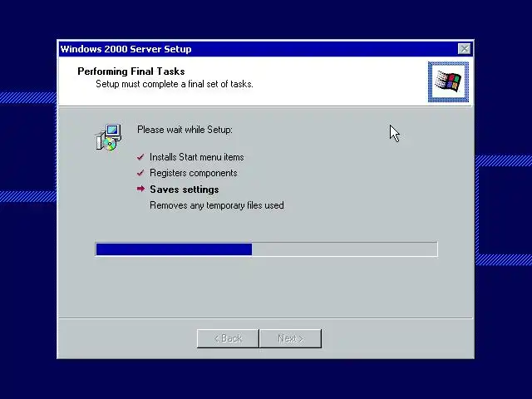Select the Performing Final Tasks heading
The image size is (532, 399).
tap(131, 71)
